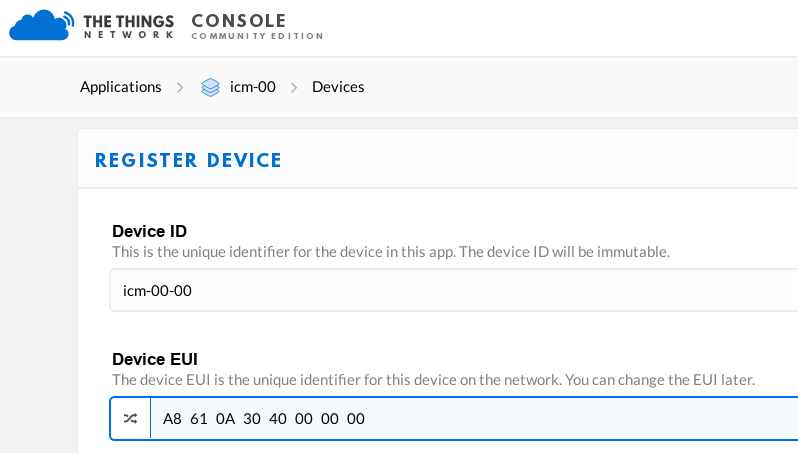Click The Things Network cloud logo
This screenshot has width=798, height=453.
click(40, 24)
